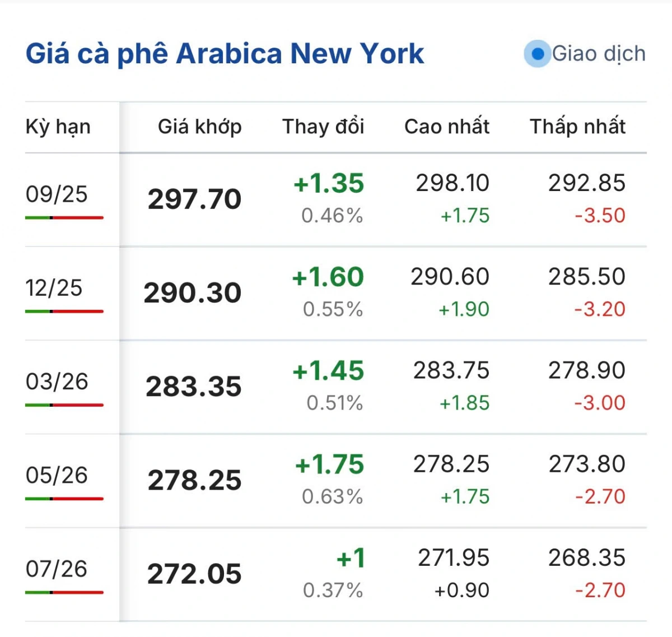Click the Kỳ hạn column header
This screenshot has width=672, height=637.
click(x=58, y=127)
